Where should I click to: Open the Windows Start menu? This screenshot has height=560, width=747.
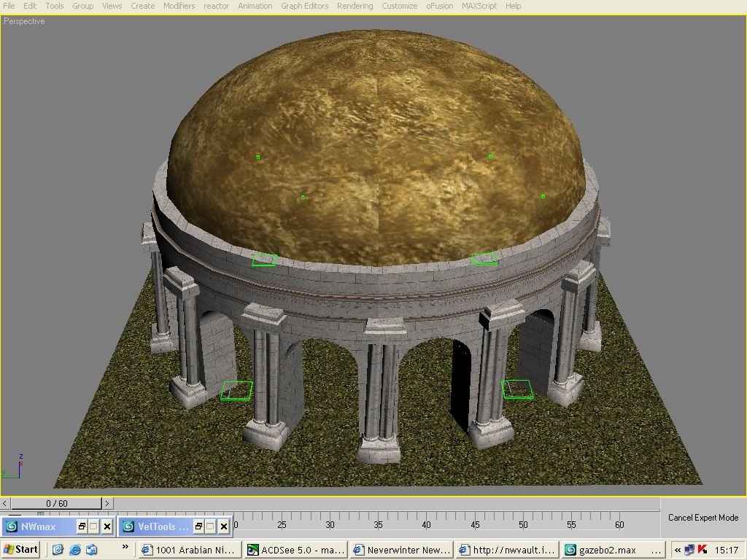click(20, 550)
